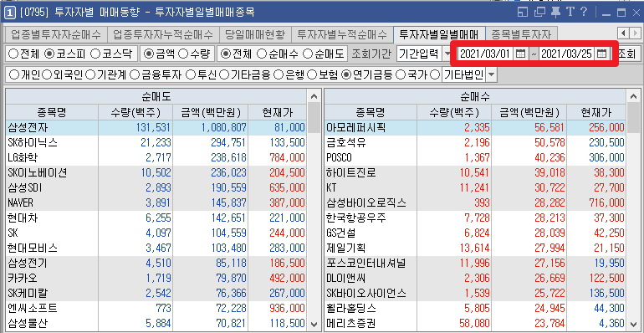The width and height of the screenshot is (644, 333).
Task: Switch to 투자자별일별매매 tab
Action: (x=439, y=34)
